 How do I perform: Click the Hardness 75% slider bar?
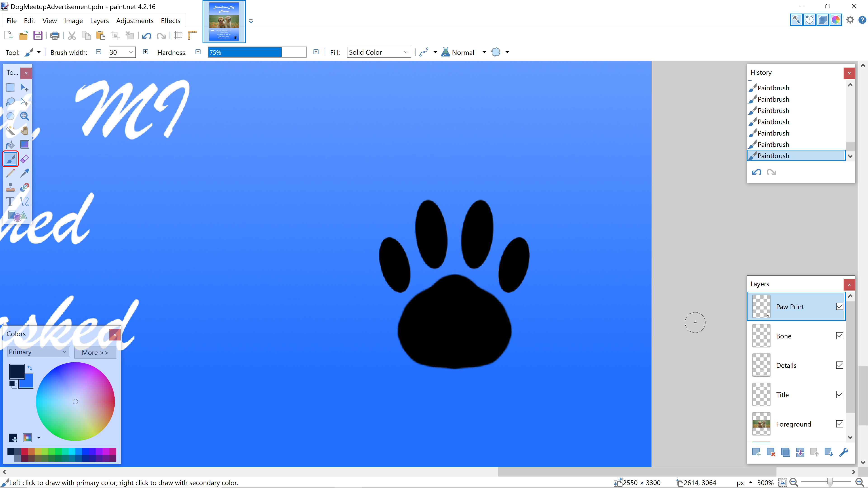coord(257,52)
